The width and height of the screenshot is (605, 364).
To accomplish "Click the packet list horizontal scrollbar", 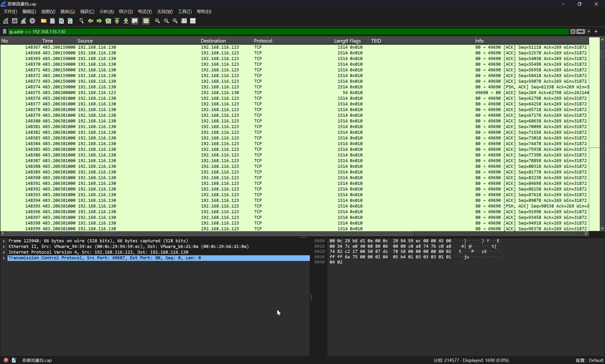I will [x=209, y=234].
